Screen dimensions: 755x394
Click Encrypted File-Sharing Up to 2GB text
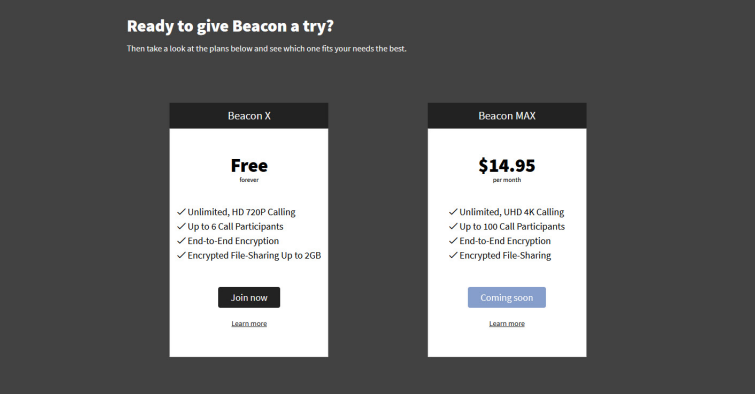click(254, 255)
